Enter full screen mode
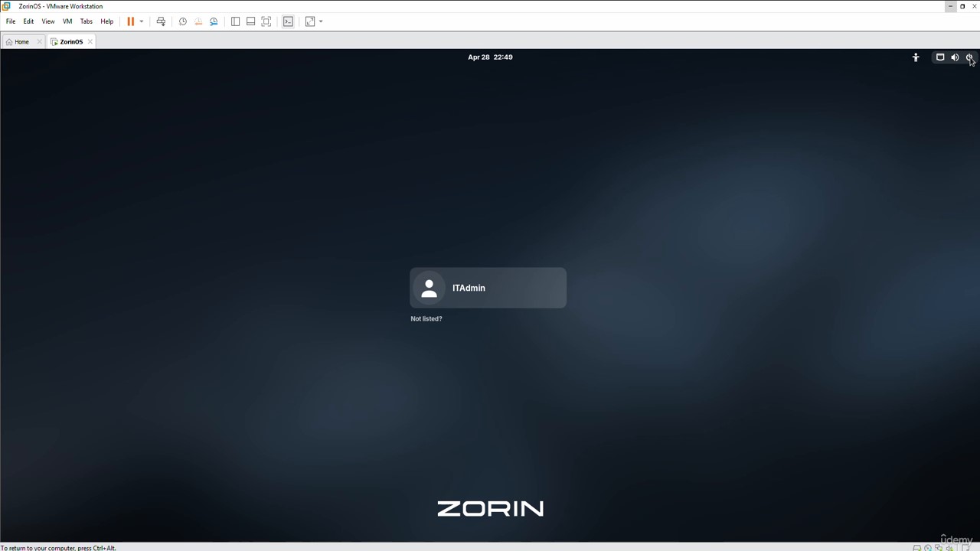The image size is (980, 551). (266, 21)
